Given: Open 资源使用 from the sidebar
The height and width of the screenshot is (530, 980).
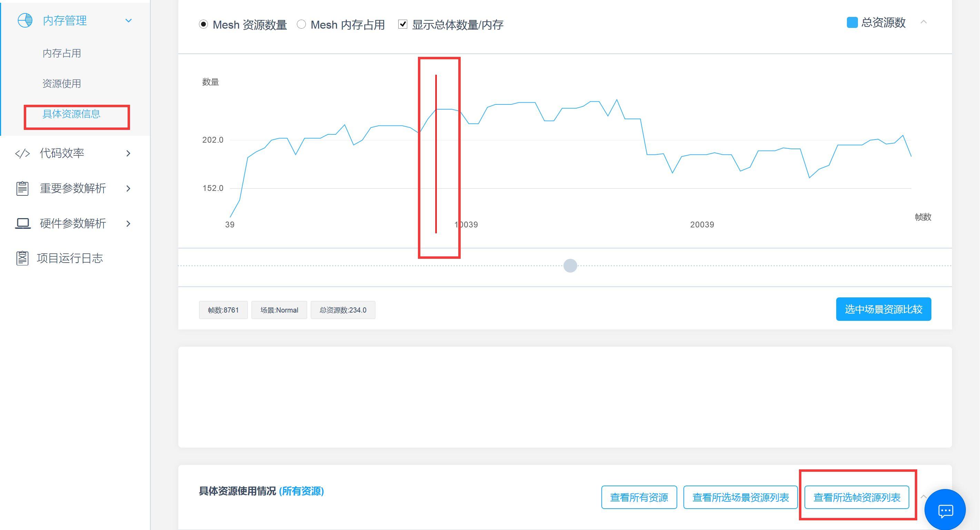Looking at the screenshot, I should [x=62, y=83].
